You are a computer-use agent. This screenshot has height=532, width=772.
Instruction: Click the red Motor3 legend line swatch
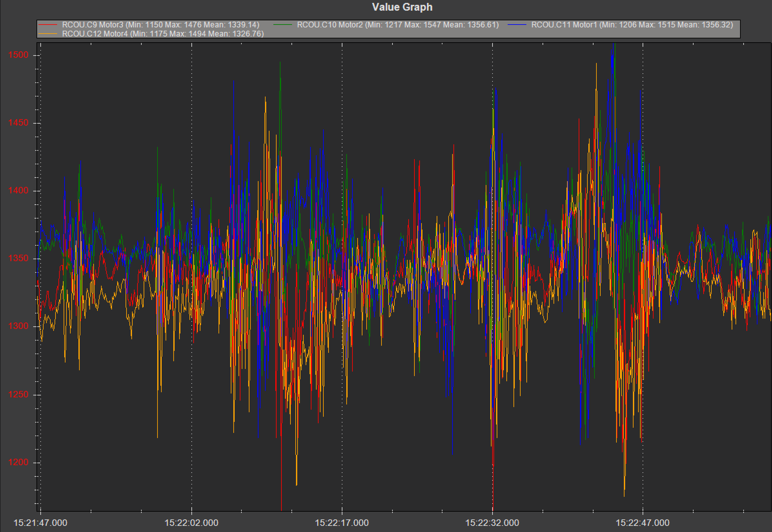click(48, 25)
